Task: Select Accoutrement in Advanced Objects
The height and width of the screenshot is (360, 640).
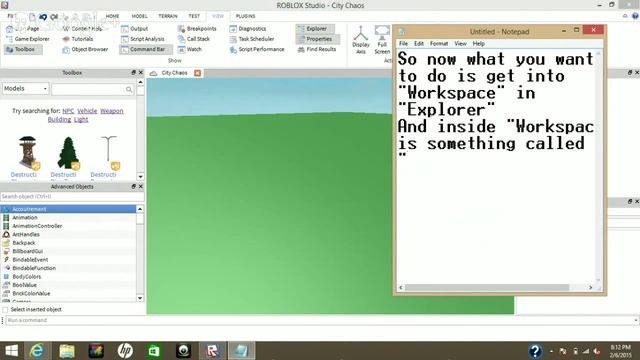Action: click(x=69, y=209)
